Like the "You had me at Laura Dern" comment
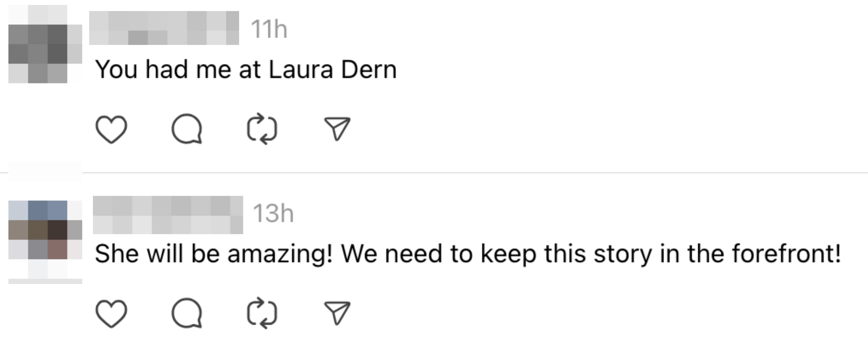Image resolution: width=868 pixels, height=348 pixels. pyautogui.click(x=111, y=130)
